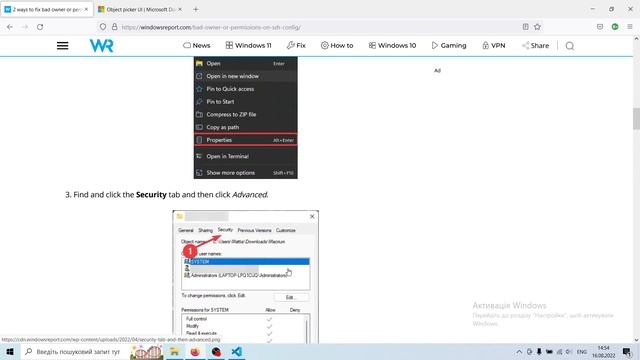The height and width of the screenshot is (360, 640).
Task: Open Visual Studio Code from taskbar
Action: tap(236, 352)
